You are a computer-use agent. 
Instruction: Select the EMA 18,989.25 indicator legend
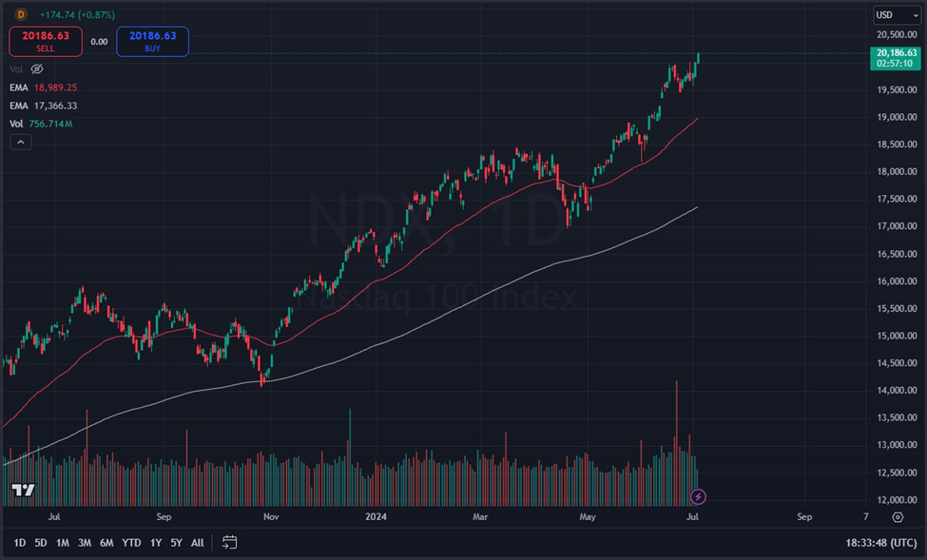tap(43, 87)
